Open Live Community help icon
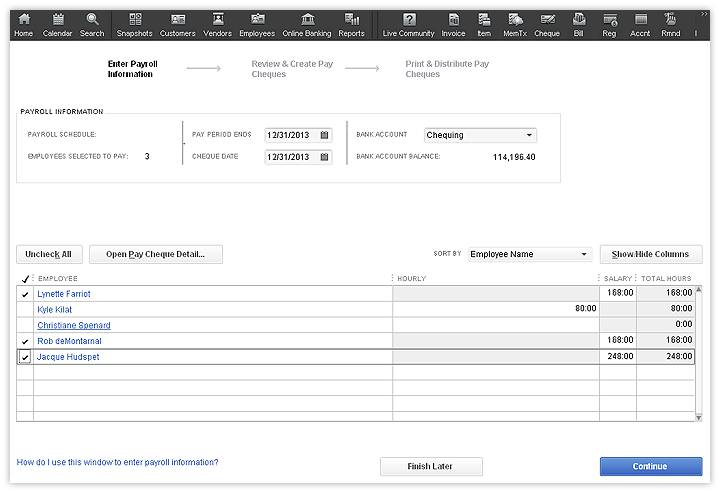The height and width of the screenshot is (493, 720). pos(409,25)
